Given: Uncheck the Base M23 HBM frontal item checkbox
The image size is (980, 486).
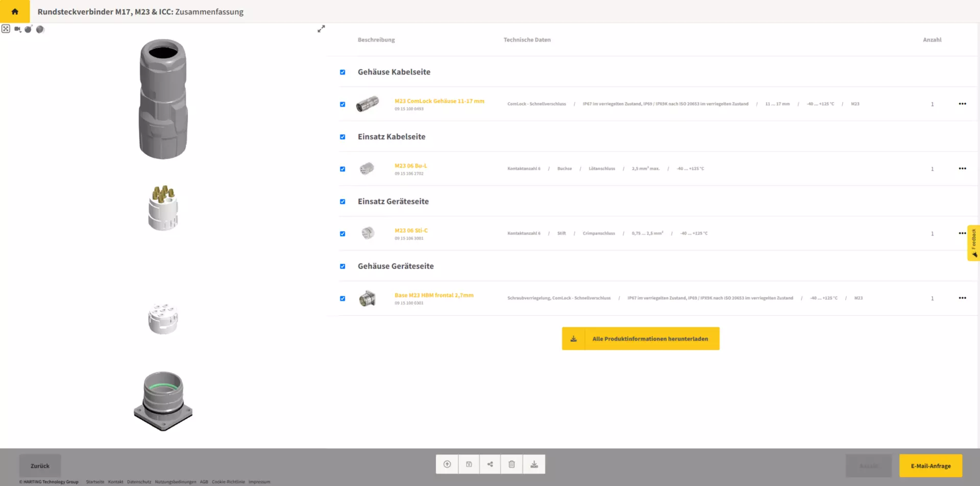Looking at the screenshot, I should pyautogui.click(x=342, y=298).
